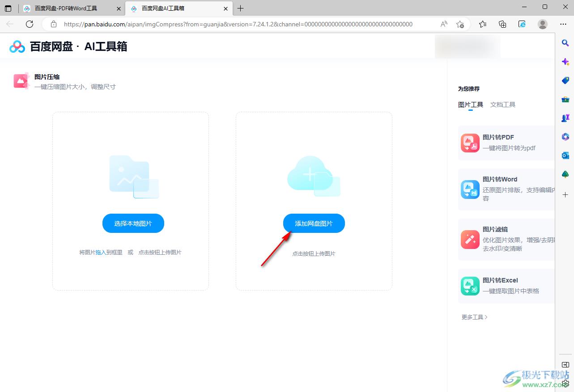
Task: Click the Image Compress pink icon
Action: 21,80
